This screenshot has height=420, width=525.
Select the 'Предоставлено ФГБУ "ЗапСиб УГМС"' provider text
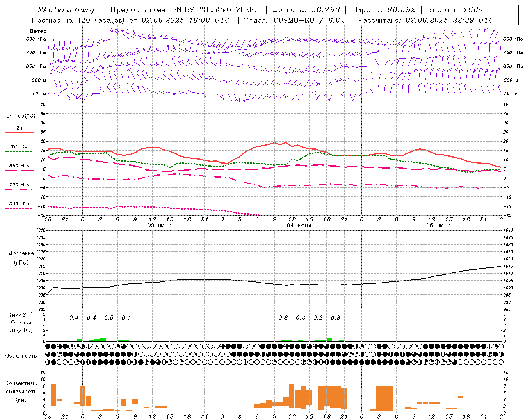(186, 10)
